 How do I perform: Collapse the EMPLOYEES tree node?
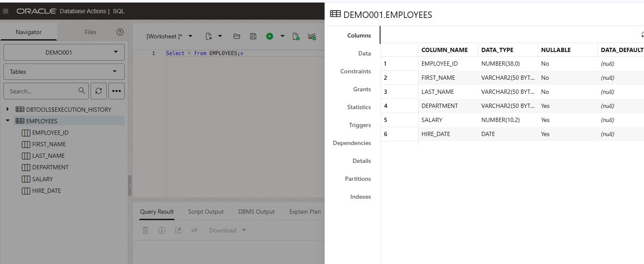pos(8,121)
